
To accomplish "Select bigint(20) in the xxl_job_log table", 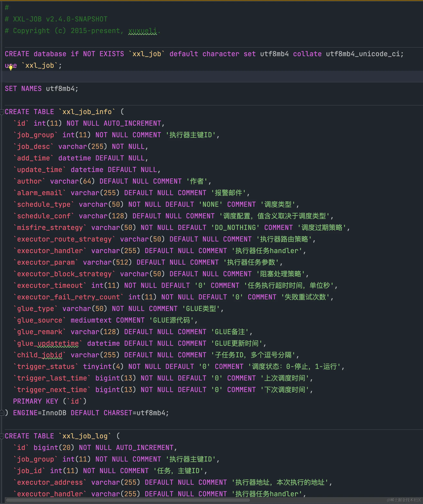I will pyautogui.click(x=53, y=447).
